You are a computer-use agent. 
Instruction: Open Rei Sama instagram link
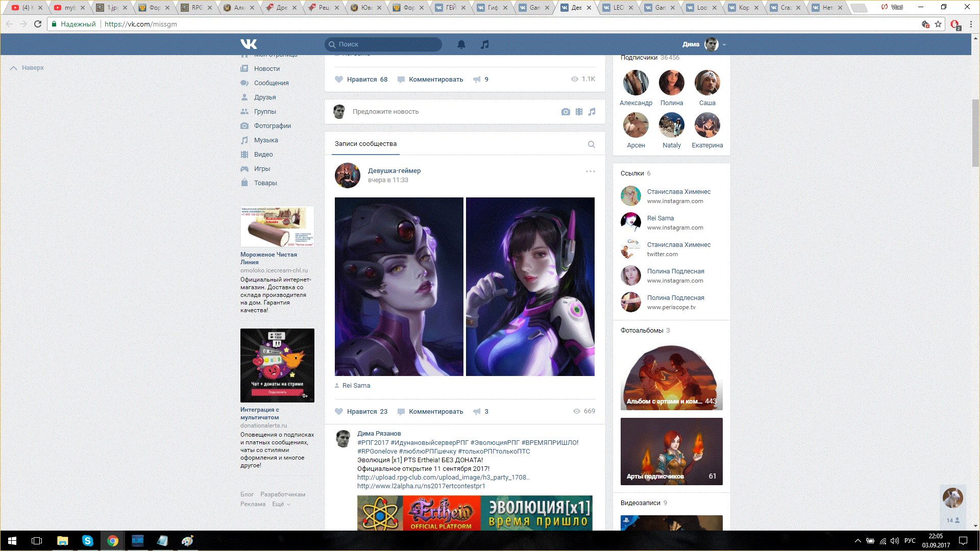click(671, 222)
